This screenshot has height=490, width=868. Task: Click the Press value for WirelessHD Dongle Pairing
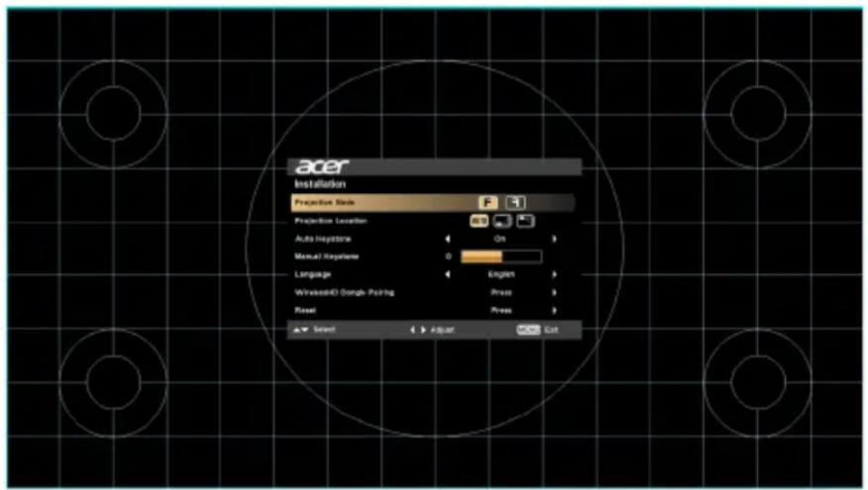coord(501,293)
